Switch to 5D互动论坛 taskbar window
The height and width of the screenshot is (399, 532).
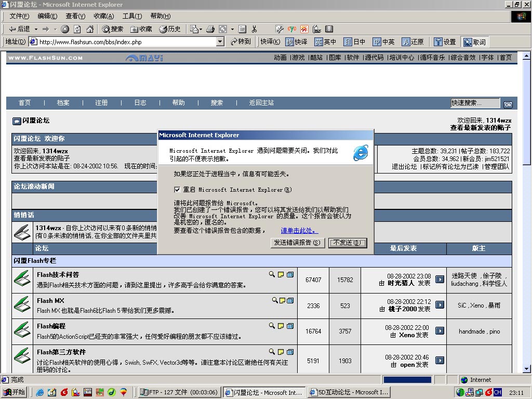[x=350, y=392]
